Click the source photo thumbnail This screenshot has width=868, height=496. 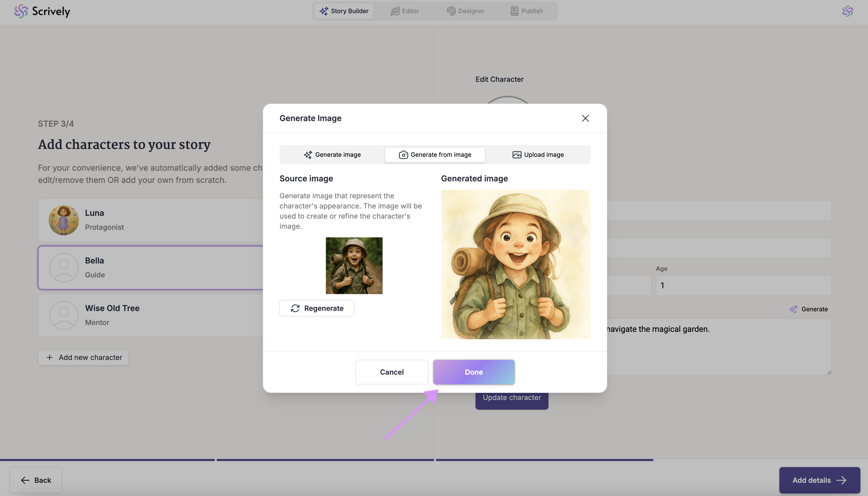[x=354, y=266]
